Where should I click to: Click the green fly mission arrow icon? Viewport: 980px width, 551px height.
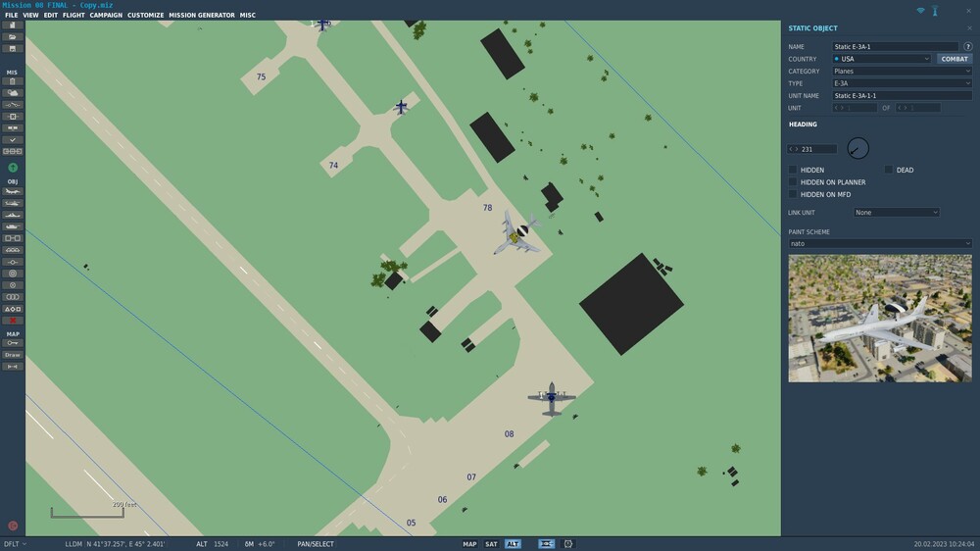point(13,168)
